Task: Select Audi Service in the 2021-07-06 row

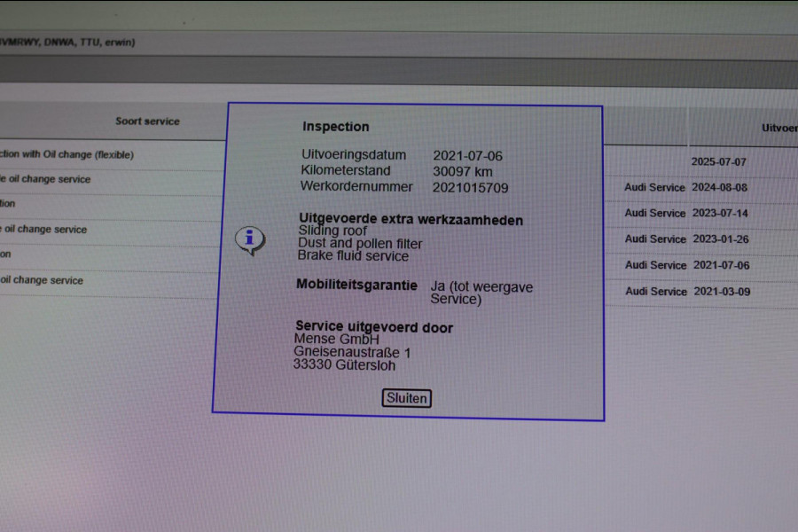Action: click(654, 265)
